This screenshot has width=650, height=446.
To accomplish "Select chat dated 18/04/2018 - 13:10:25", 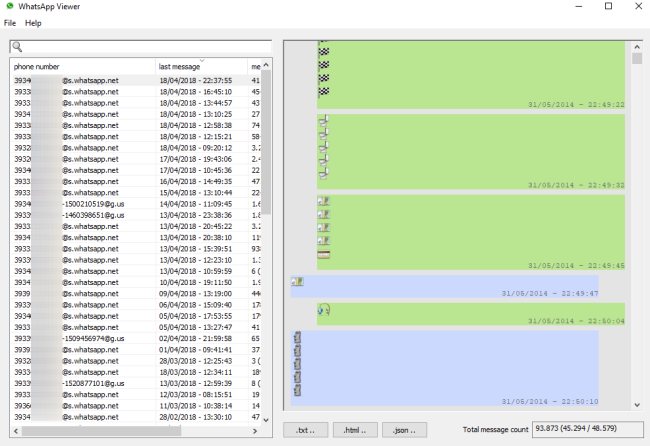I will pyautogui.click(x=136, y=114).
